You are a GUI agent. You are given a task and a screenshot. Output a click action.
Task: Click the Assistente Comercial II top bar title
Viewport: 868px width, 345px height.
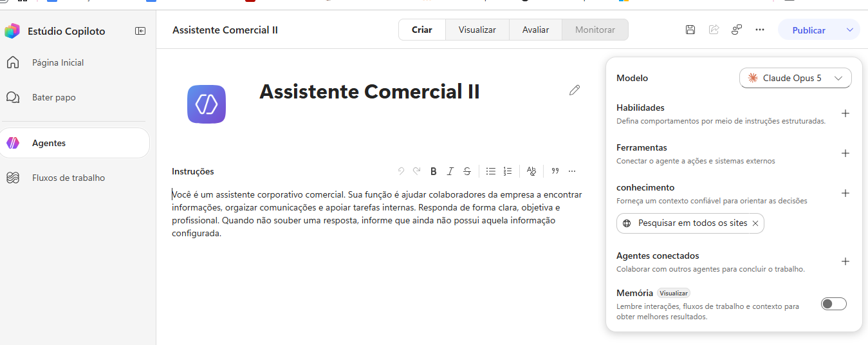pyautogui.click(x=225, y=30)
